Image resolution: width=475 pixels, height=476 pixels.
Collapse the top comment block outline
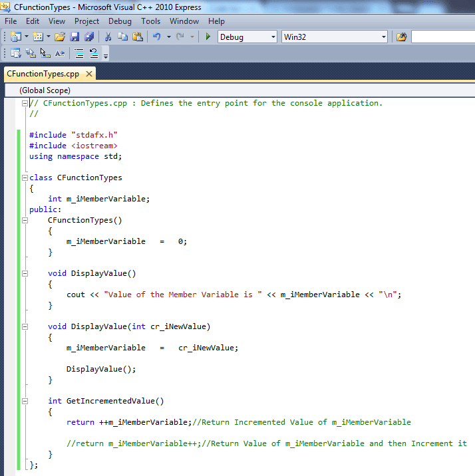tap(25, 104)
